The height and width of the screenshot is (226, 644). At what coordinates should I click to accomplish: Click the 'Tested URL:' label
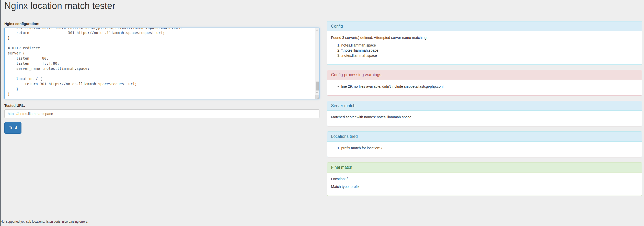(15, 106)
